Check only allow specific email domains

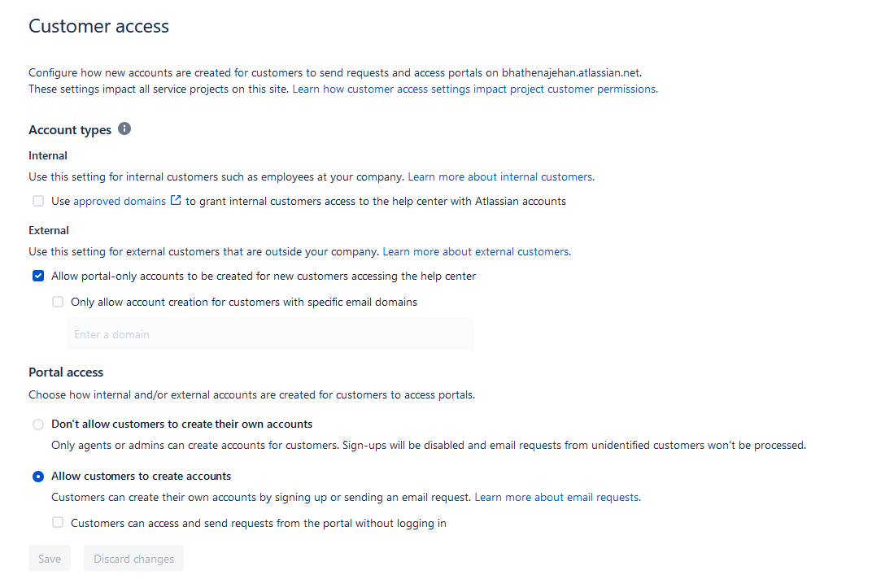point(57,302)
